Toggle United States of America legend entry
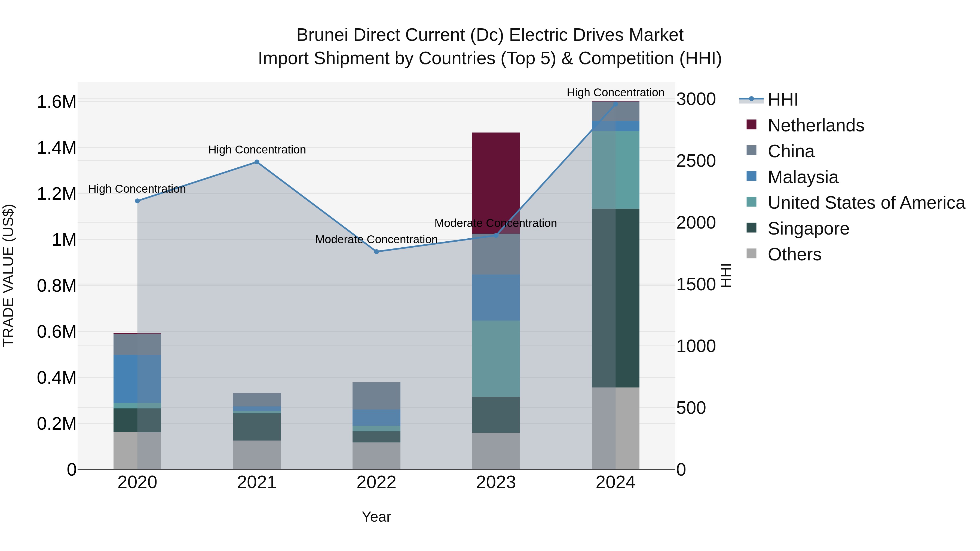Image resolution: width=980 pixels, height=551 pixels. 856,203
